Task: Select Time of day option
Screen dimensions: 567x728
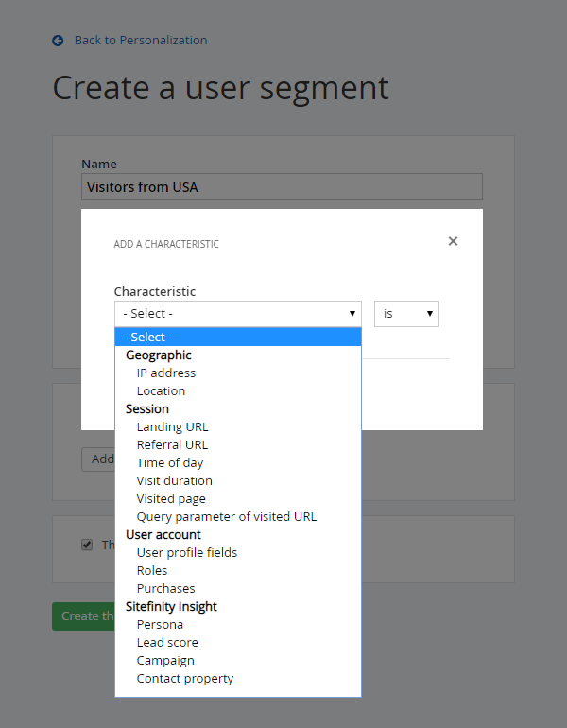Action: pyautogui.click(x=170, y=463)
